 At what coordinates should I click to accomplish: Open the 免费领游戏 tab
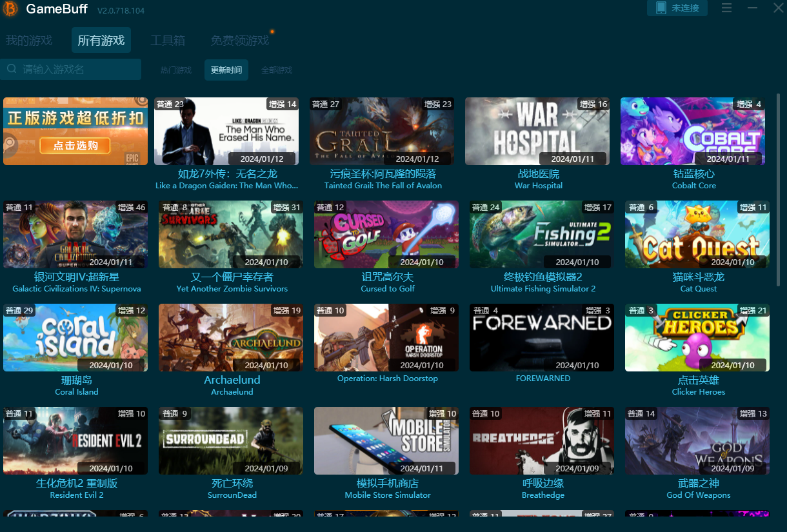[239, 40]
